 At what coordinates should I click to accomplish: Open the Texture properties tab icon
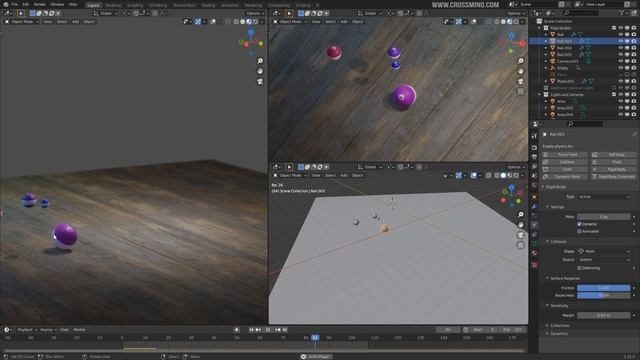(x=535, y=265)
